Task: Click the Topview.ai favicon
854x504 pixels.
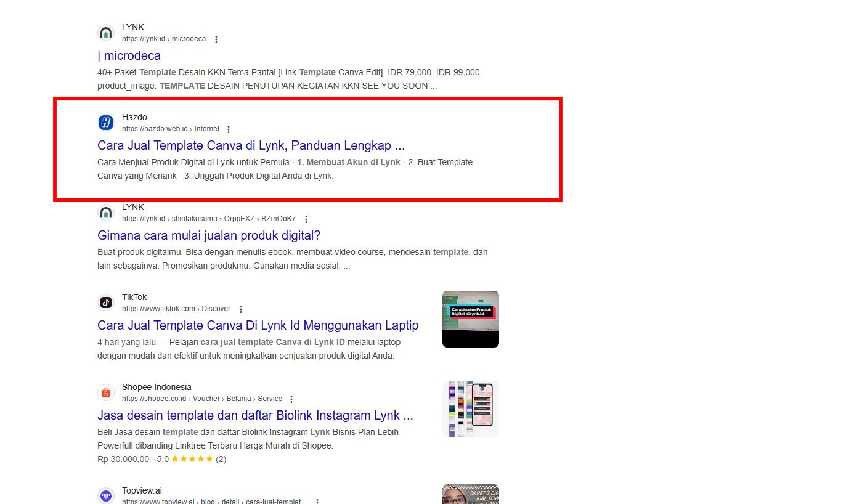Action: (x=106, y=496)
